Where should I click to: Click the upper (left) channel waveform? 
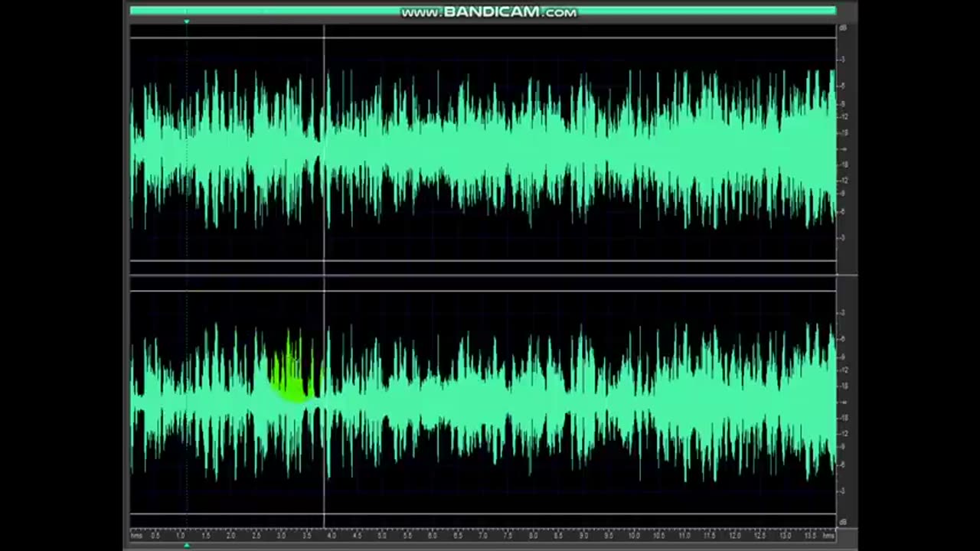point(482,149)
